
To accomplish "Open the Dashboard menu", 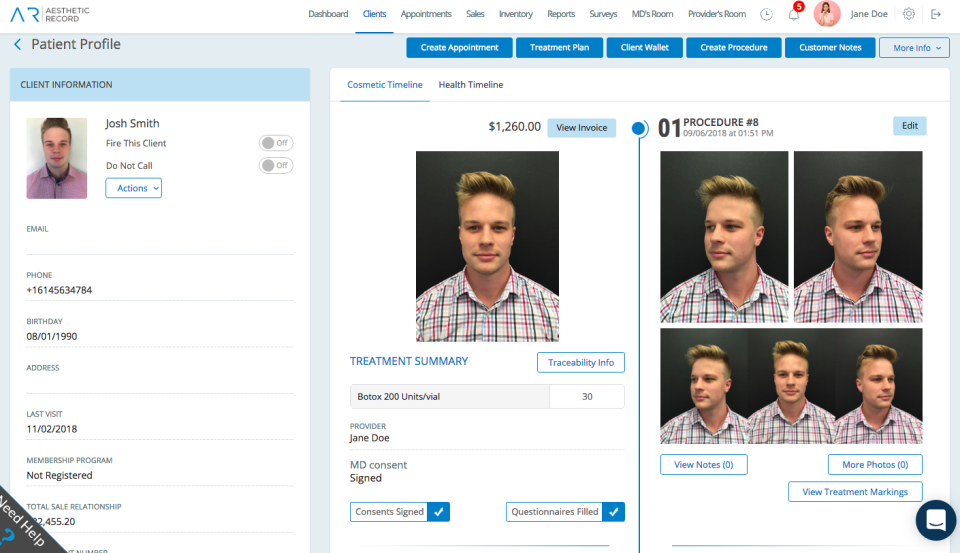I will 328,13.
